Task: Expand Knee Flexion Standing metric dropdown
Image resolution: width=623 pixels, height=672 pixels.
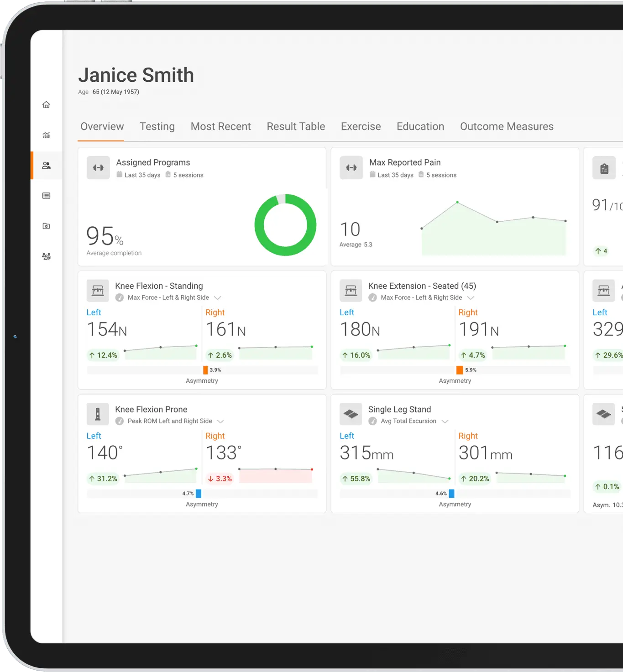Action: click(x=218, y=298)
